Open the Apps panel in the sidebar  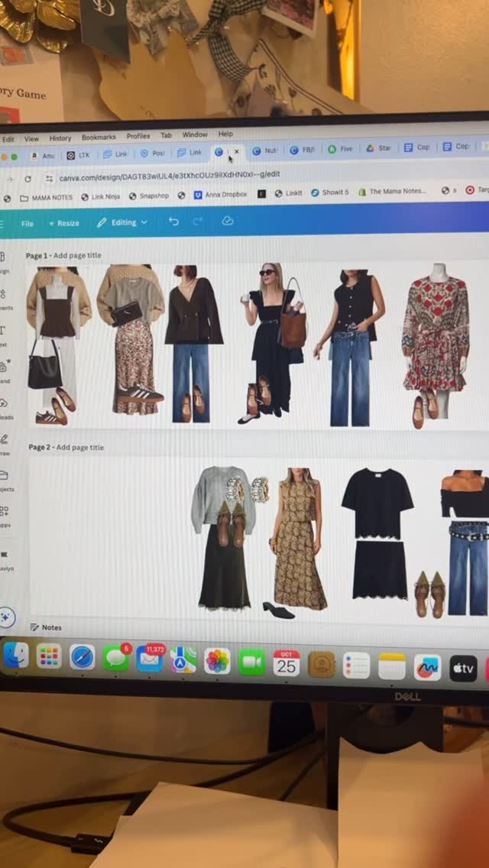tap(5, 516)
